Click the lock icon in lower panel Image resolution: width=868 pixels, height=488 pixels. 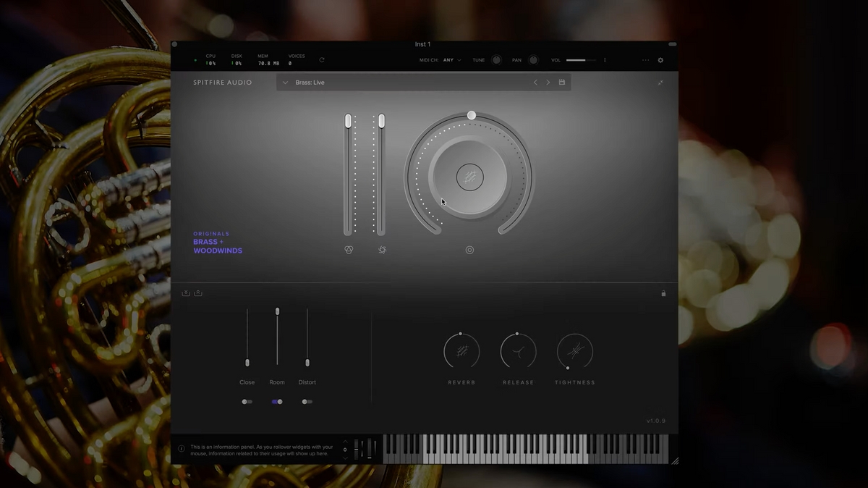663,293
